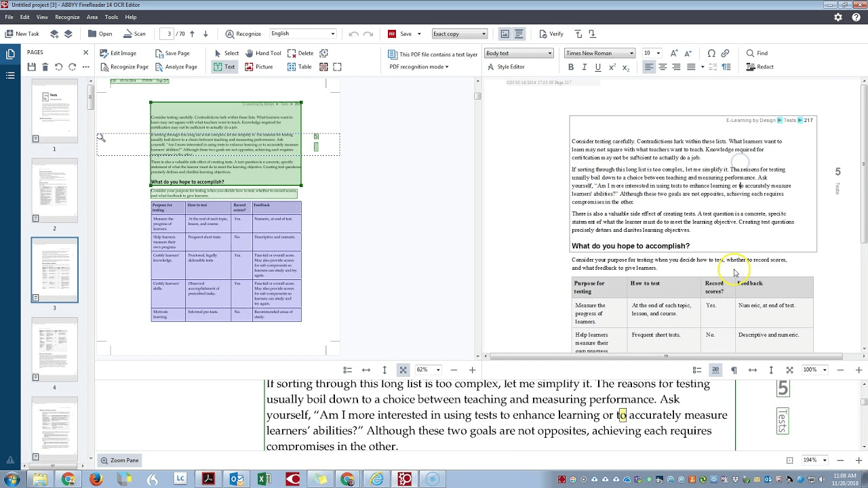Viewport: 868px width, 488px height.
Task: Decrease font size icon
Action: (688, 54)
